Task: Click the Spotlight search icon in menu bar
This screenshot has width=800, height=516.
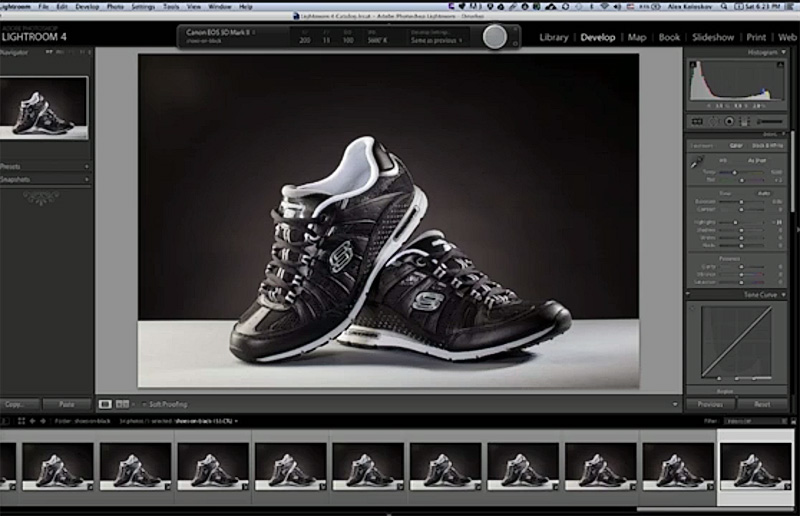Action: 724,7
